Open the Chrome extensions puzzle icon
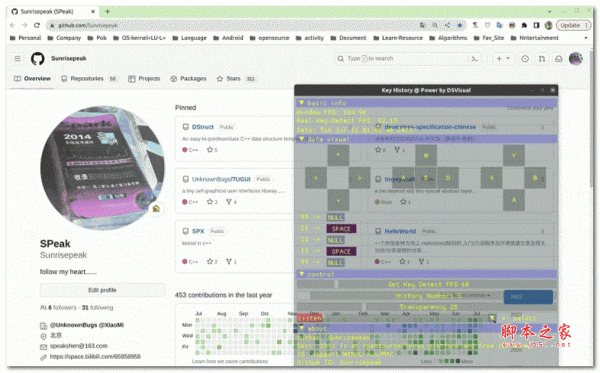 click(x=524, y=25)
